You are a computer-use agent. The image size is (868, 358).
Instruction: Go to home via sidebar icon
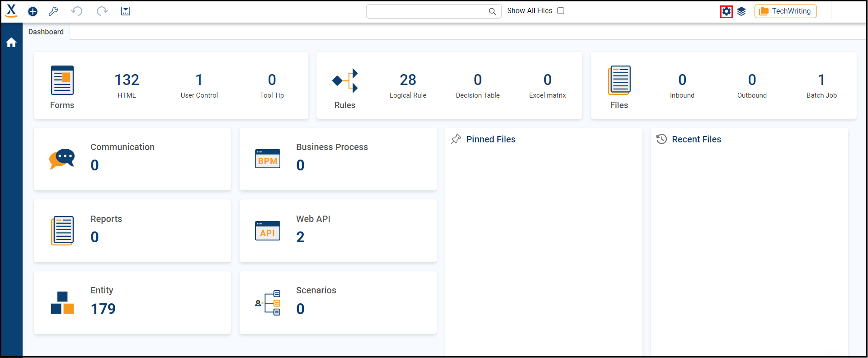point(11,42)
